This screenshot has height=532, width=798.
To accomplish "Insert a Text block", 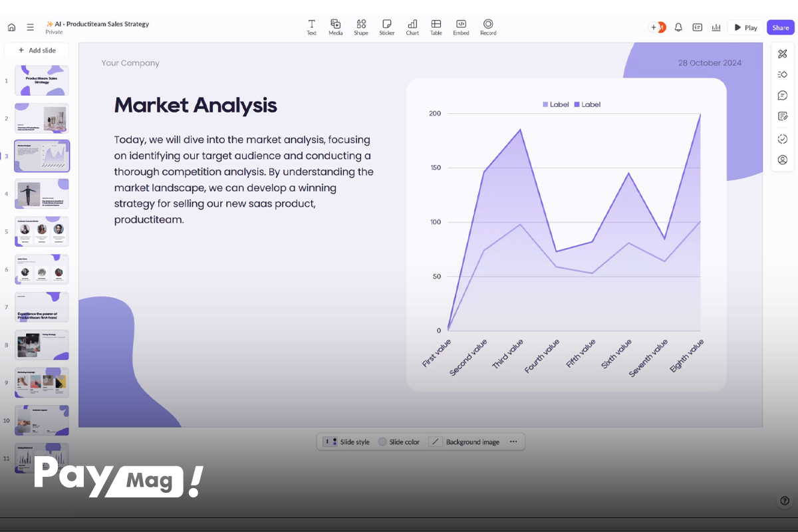I will click(x=311, y=27).
